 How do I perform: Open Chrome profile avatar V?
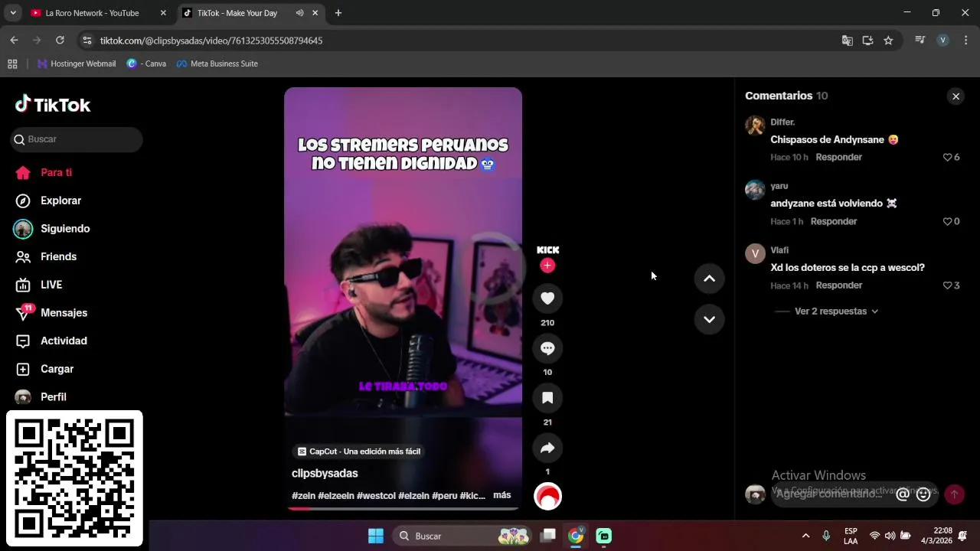942,41
